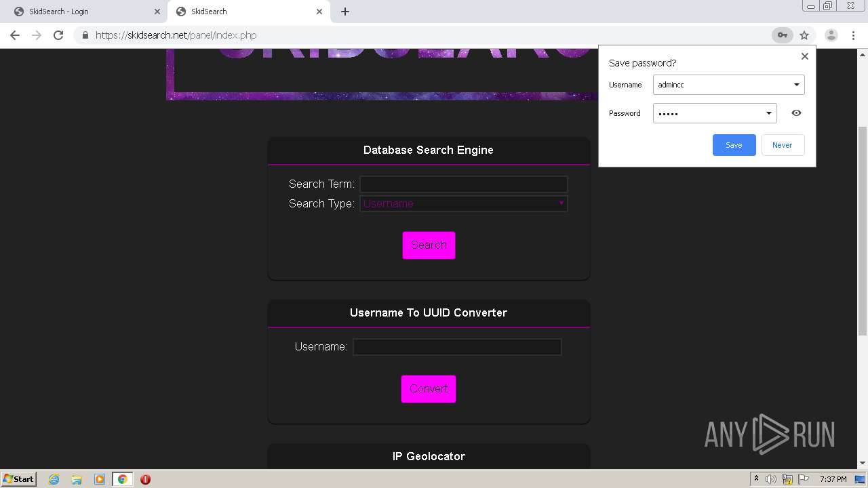The height and width of the screenshot is (488, 868).
Task: Open the media player taskbar icon
Action: (100, 479)
